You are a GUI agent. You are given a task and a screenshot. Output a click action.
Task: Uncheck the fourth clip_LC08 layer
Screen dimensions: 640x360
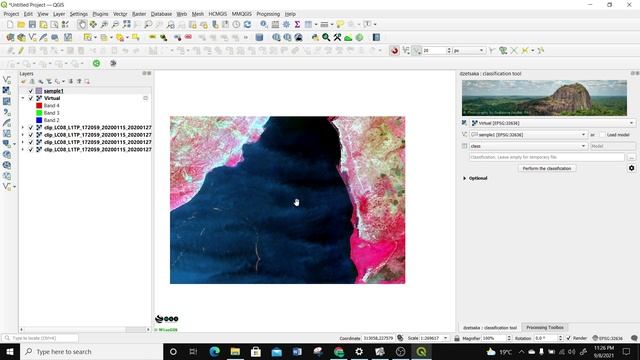point(31,150)
